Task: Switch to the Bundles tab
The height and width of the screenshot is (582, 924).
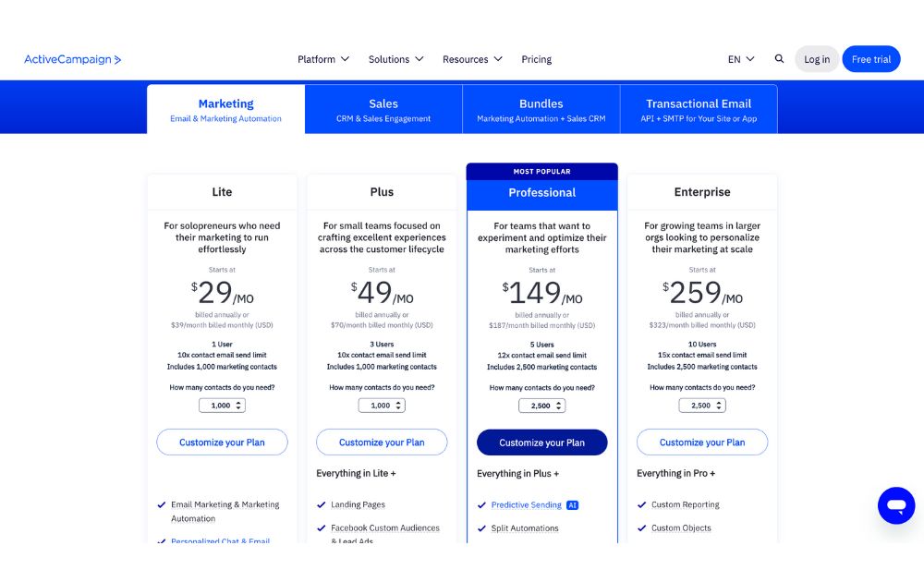Action: click(541, 110)
